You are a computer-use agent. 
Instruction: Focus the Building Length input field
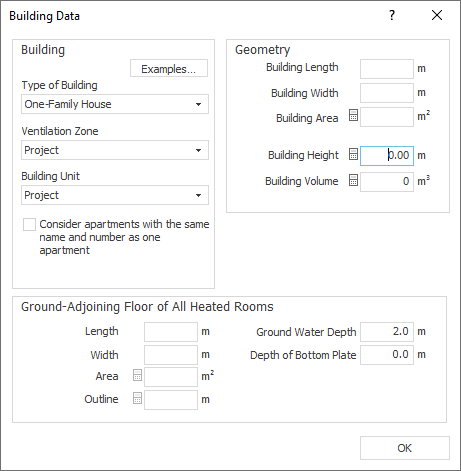click(387, 69)
